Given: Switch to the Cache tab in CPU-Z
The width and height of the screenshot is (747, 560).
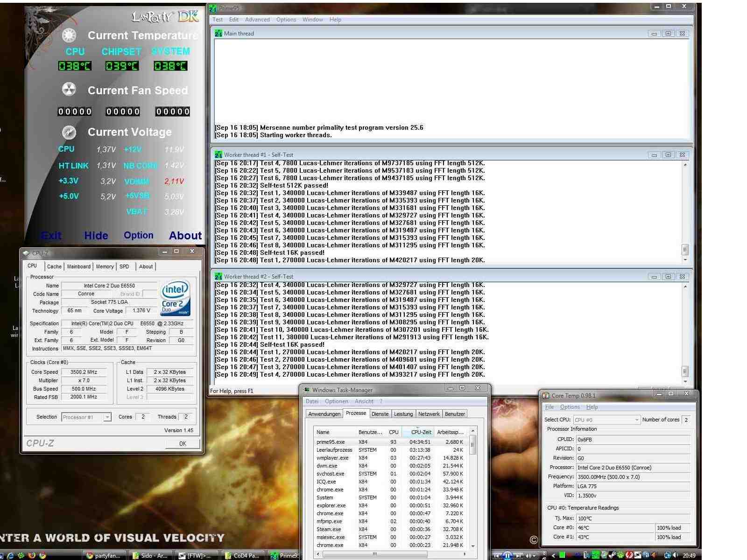Looking at the screenshot, I should (54, 266).
